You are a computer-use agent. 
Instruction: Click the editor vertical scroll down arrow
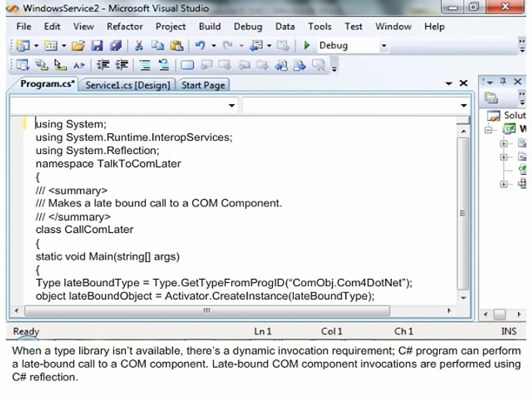(x=463, y=298)
